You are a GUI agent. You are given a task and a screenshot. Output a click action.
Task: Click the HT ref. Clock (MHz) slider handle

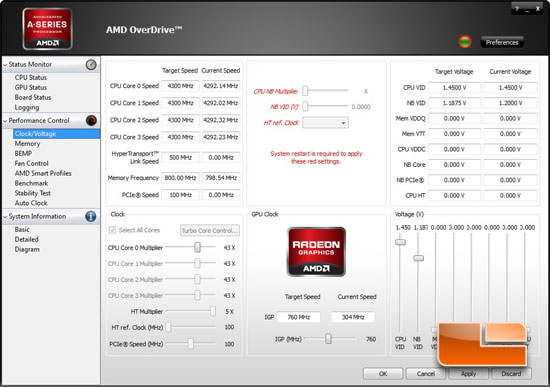(168, 327)
